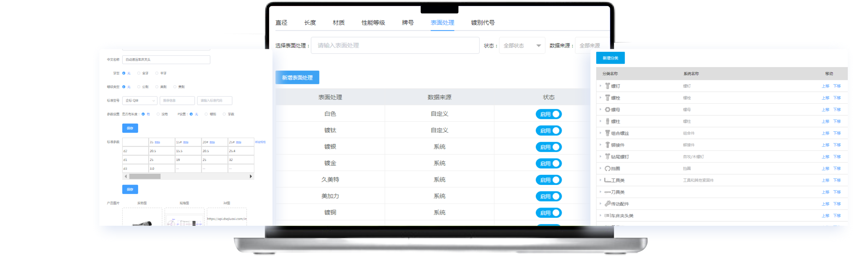
Task: Click the 挡圈 retaining ring icon
Action: pos(608,168)
